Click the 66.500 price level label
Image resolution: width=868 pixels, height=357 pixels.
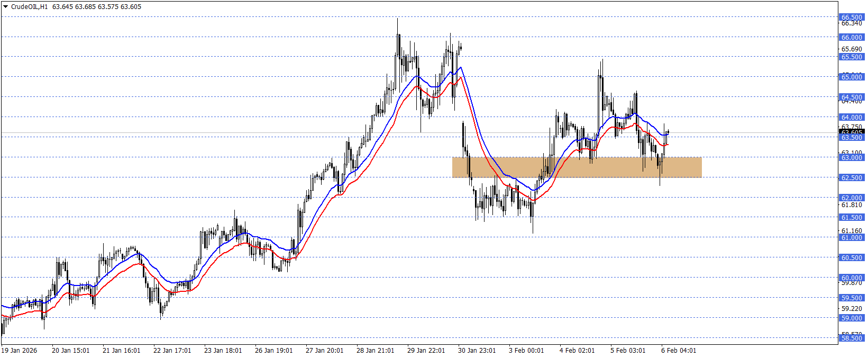click(852, 17)
